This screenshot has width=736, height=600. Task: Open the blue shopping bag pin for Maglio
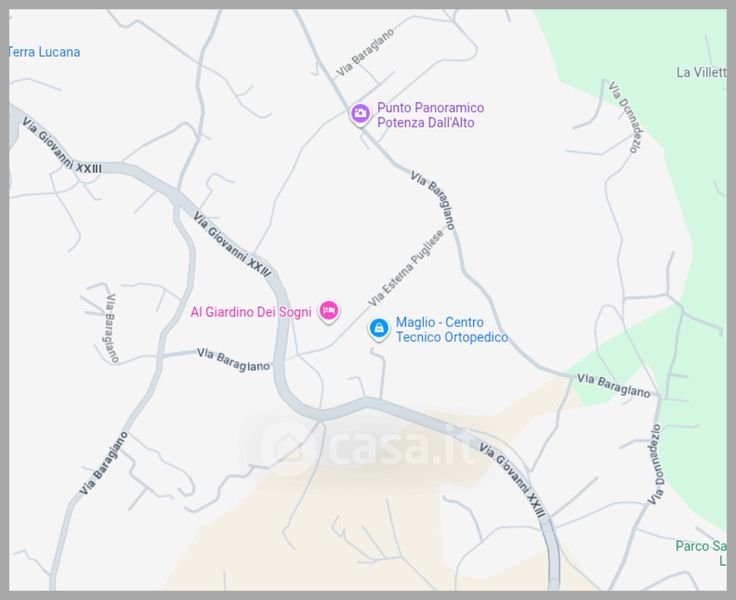pos(378,329)
